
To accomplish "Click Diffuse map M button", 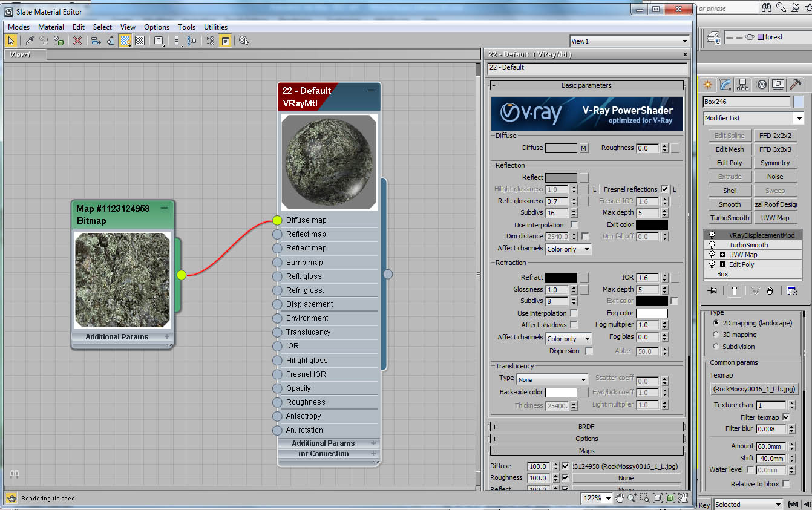I will pyautogui.click(x=584, y=148).
